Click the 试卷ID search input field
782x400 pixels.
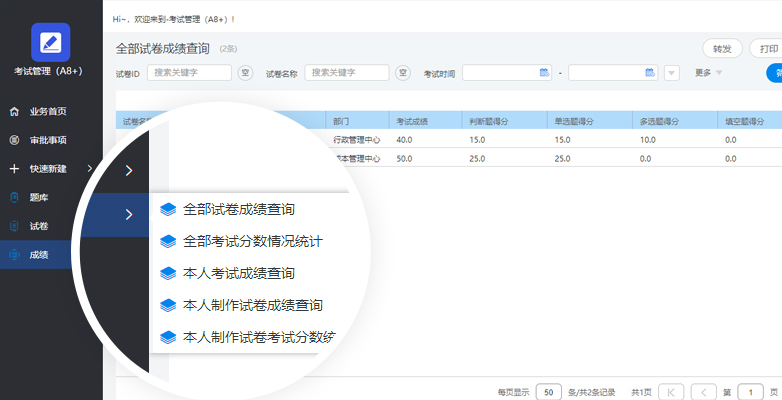point(189,72)
